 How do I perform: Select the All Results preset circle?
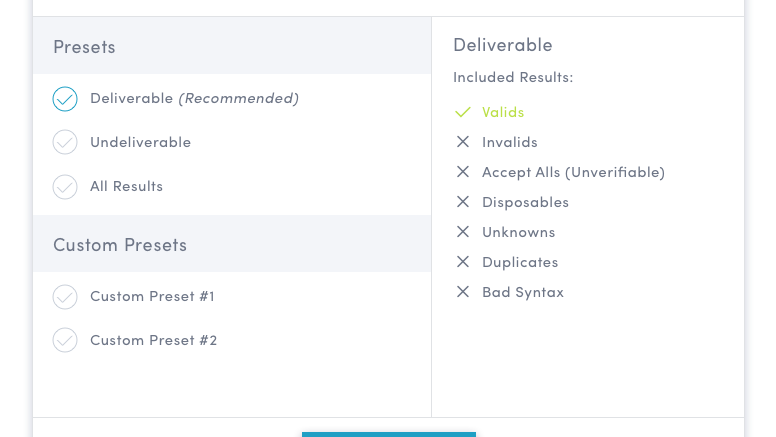pos(65,187)
